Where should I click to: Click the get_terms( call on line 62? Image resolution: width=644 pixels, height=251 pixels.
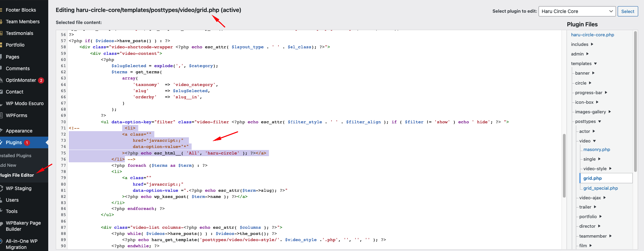tap(149, 72)
